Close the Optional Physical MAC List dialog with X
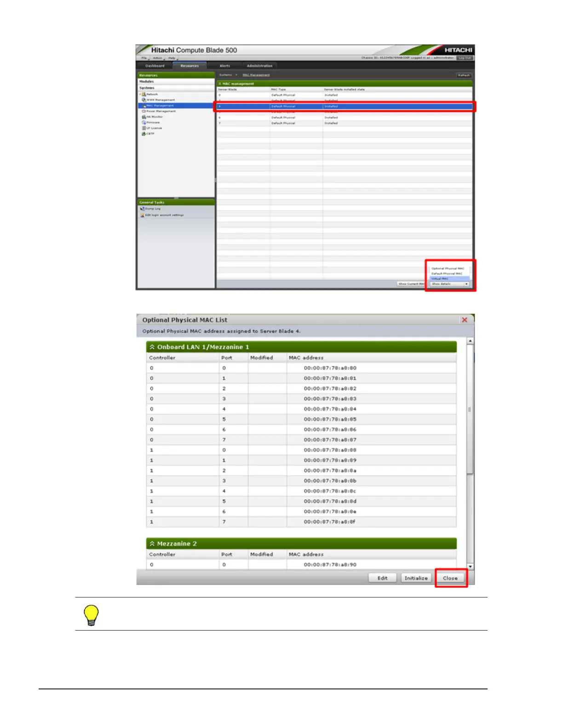Screen dimensions: 563x728 pyautogui.click(x=465, y=320)
